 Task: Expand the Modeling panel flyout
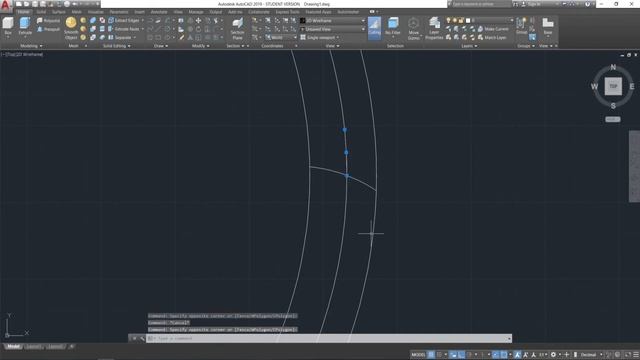pos(31,46)
